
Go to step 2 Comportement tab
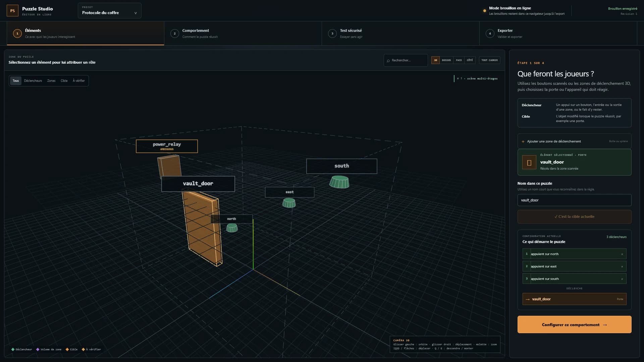point(243,34)
